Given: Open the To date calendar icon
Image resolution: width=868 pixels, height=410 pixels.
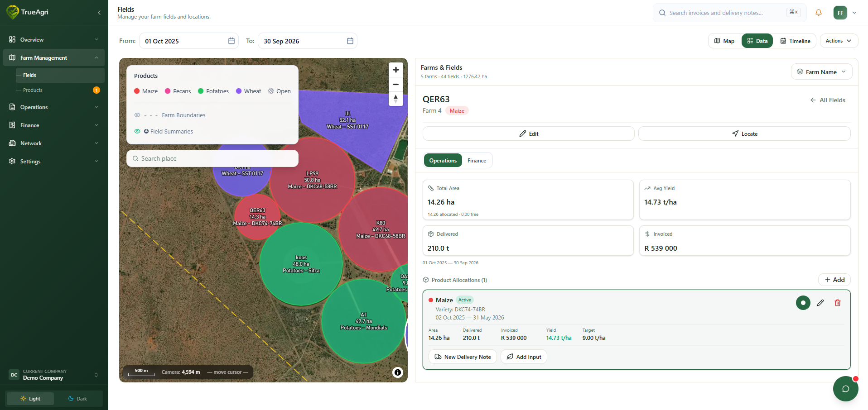Looking at the screenshot, I should pos(350,41).
